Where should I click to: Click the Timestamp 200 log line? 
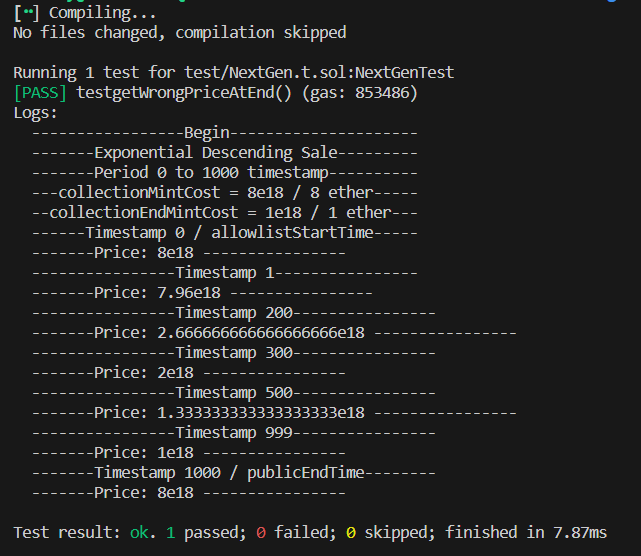(234, 313)
